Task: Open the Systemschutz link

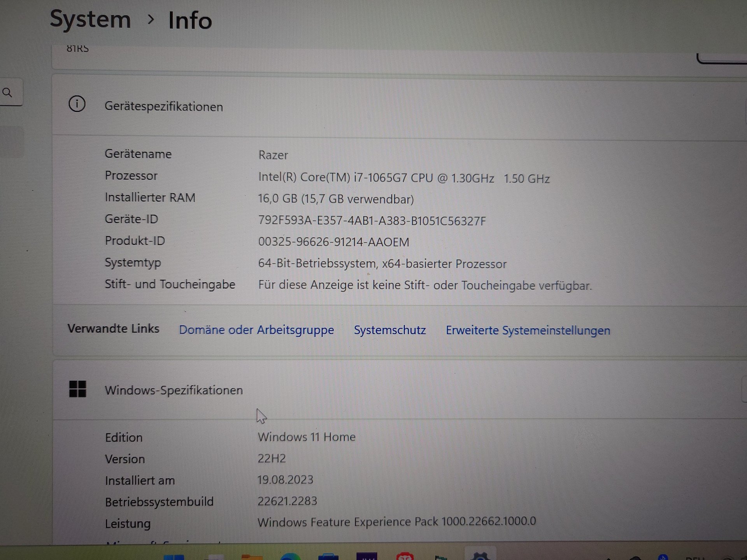Action: pyautogui.click(x=390, y=330)
